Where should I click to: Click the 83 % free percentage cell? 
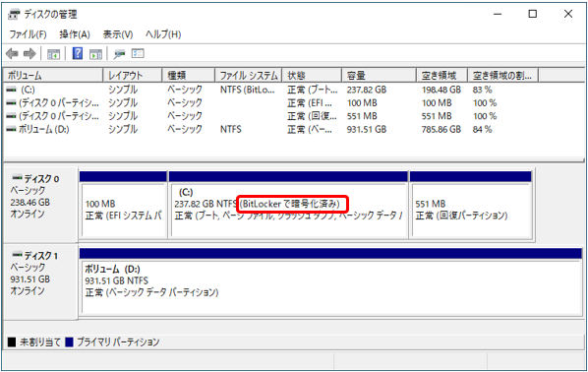482,90
